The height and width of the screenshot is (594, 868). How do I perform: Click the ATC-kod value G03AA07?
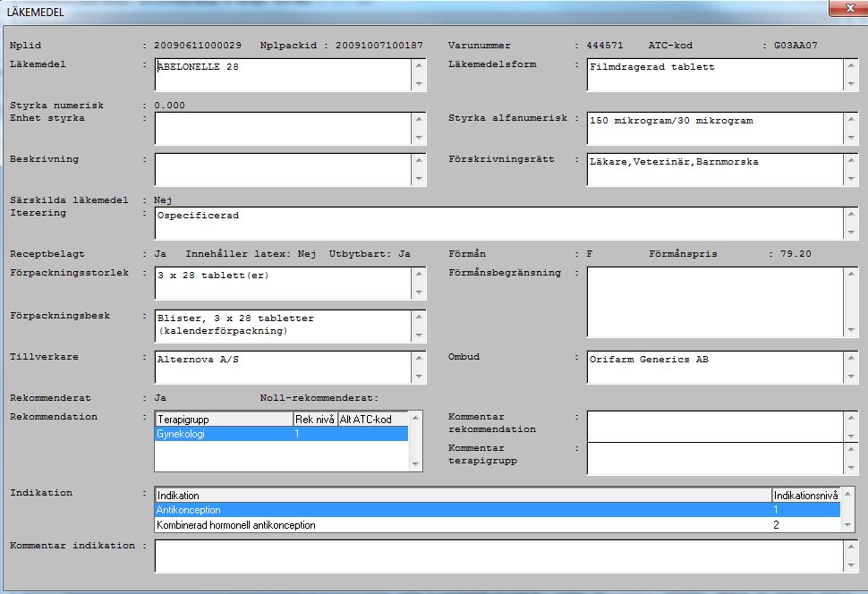[x=796, y=46]
